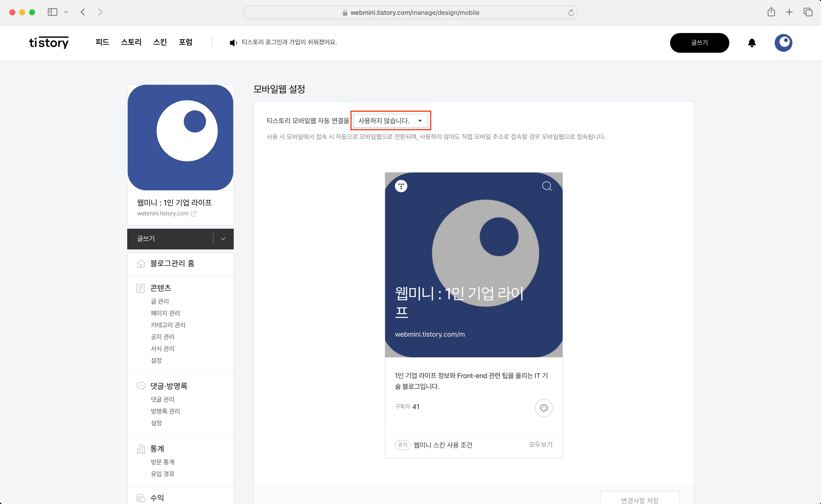Reload the page with refresh icon
The image size is (821, 504).
[571, 13]
